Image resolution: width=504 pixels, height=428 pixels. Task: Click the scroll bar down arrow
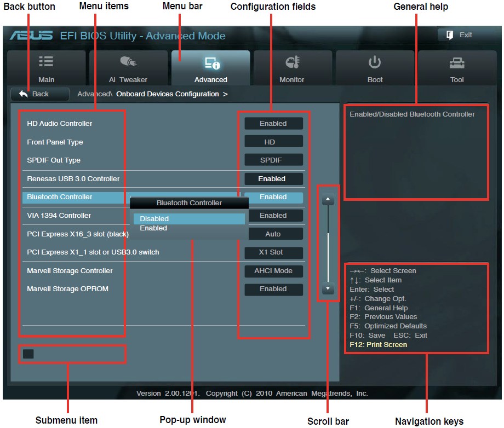328,288
